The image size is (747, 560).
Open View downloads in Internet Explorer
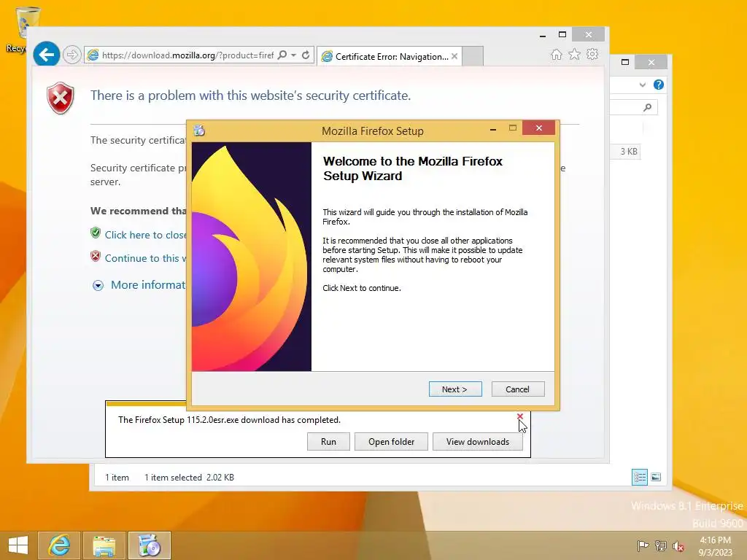(x=477, y=441)
